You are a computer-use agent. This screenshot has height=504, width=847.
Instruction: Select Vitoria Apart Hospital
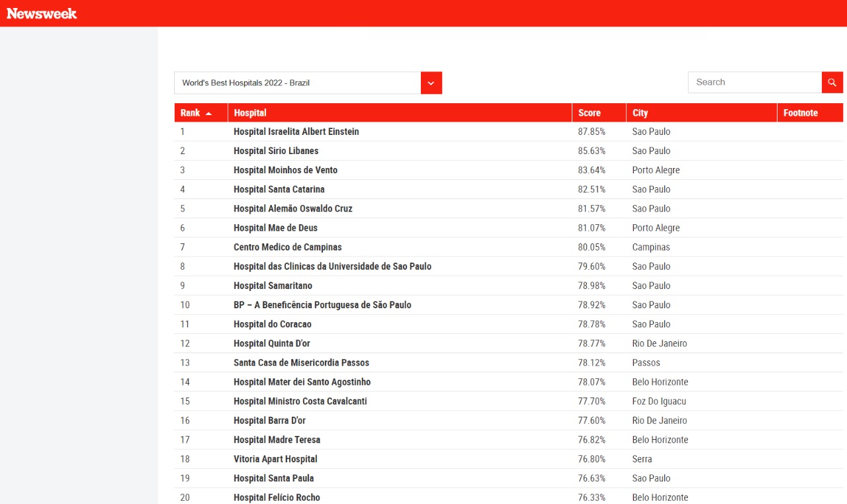[x=275, y=458]
